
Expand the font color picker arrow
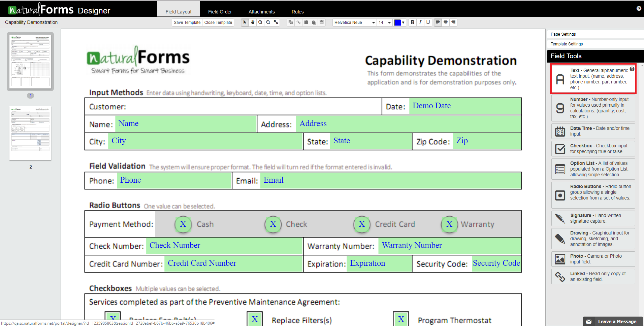[403, 23]
